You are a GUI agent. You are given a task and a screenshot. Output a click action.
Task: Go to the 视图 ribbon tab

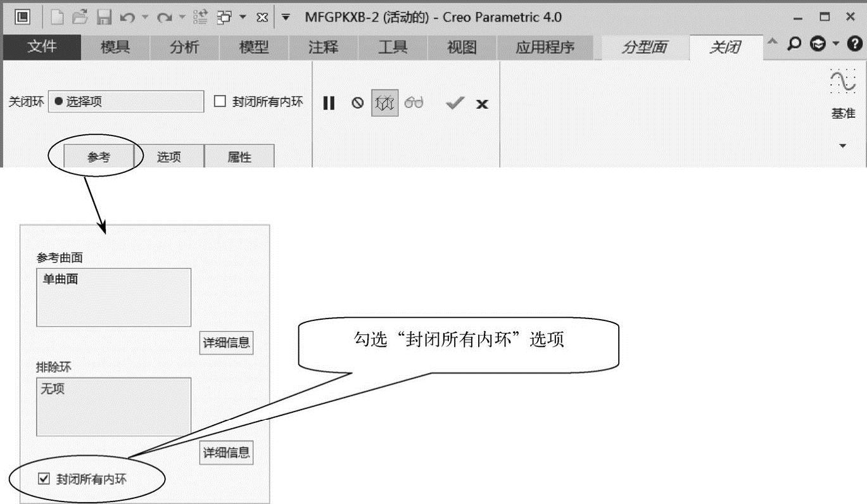pyautogui.click(x=462, y=47)
